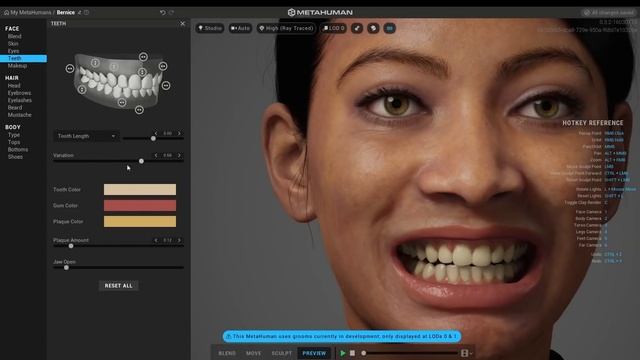Open the animation clip selector dropdown
Viewport: 640px width, 360px height.
click(x=467, y=353)
